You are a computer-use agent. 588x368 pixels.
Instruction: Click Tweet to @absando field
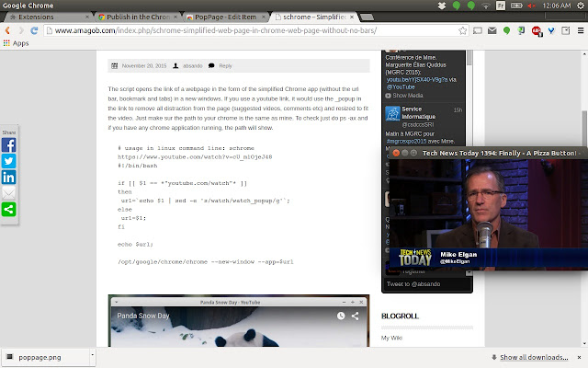pos(426,284)
